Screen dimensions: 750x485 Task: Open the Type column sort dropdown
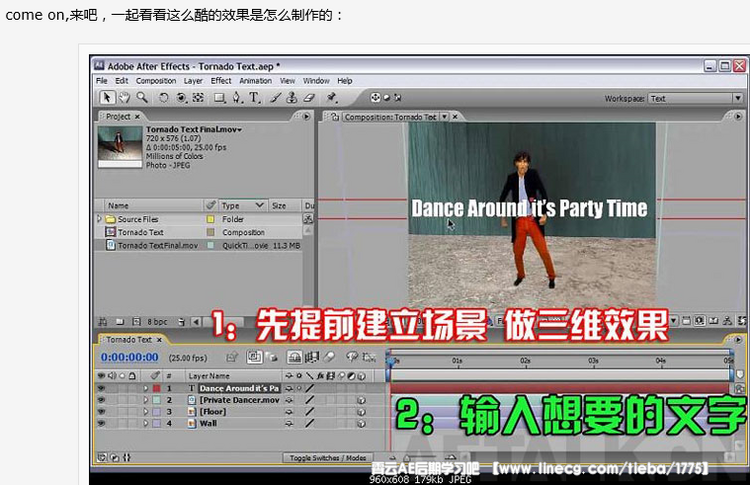pos(259,205)
